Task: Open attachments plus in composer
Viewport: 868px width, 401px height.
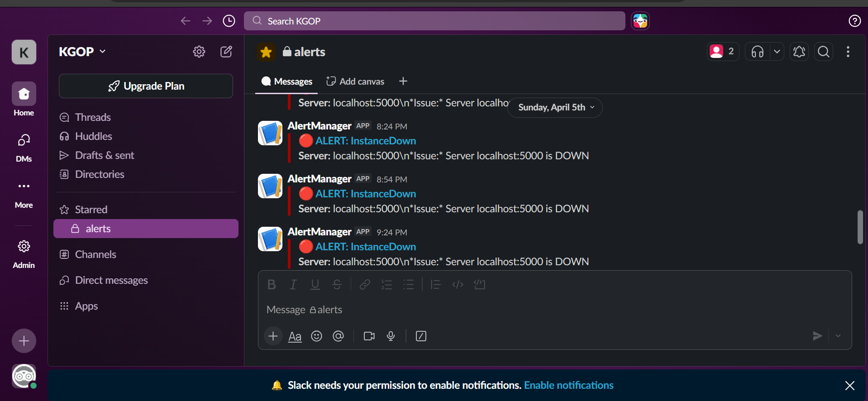Action: pos(273,336)
